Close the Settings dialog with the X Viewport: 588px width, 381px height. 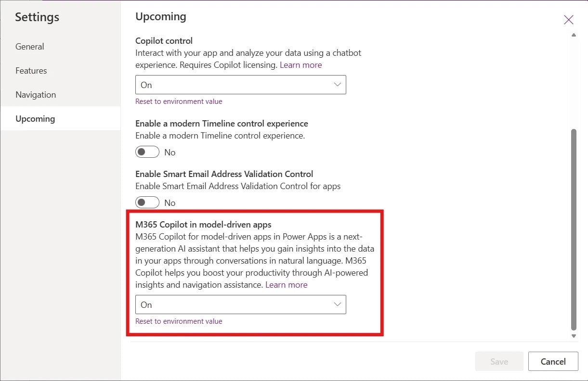pyautogui.click(x=568, y=19)
